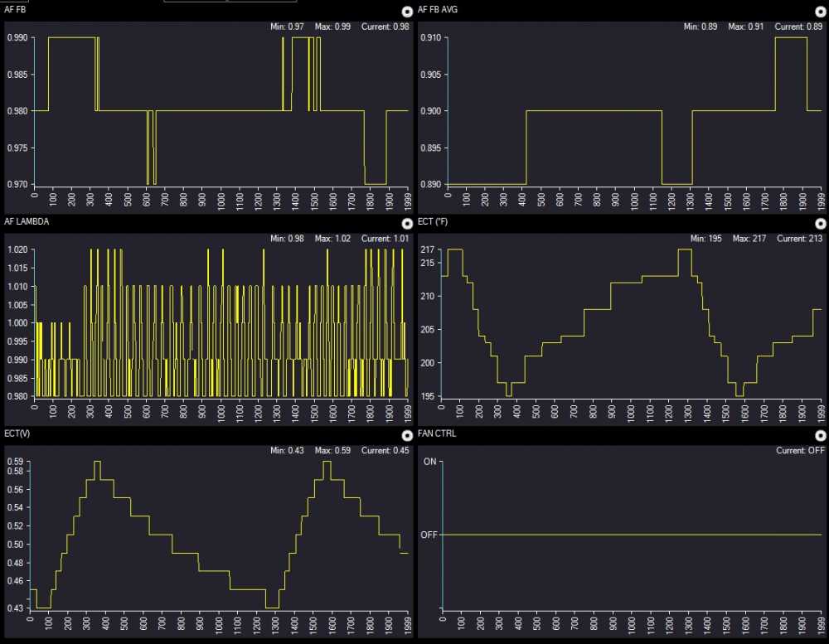
Task: Click the AF LAMBDA graph settings icon
Action: [406, 224]
